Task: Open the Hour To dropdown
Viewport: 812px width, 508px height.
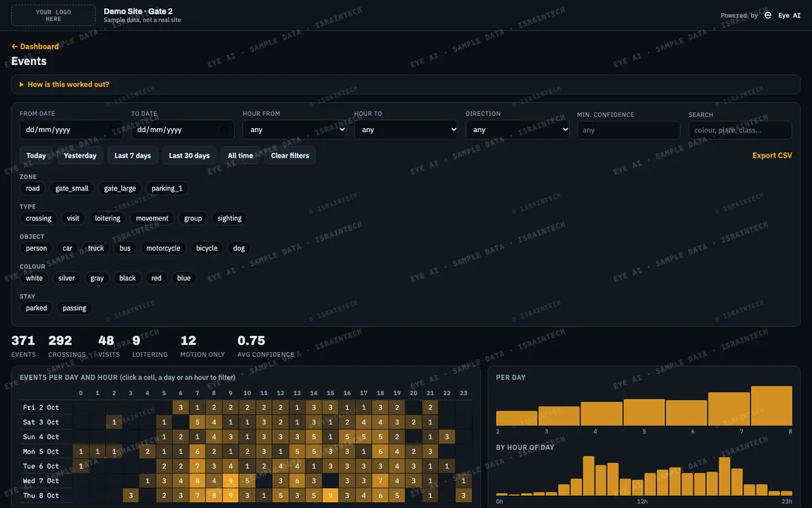Action: click(x=406, y=129)
